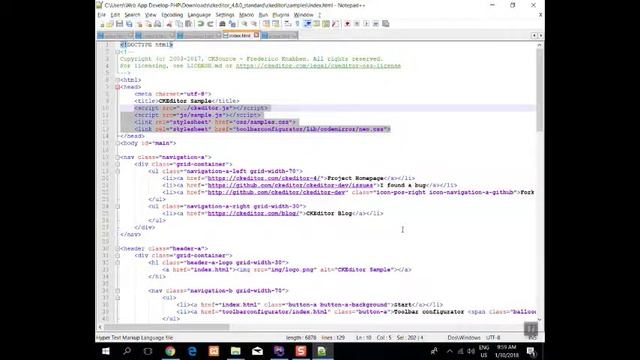Collapse nav navigation-b fold marker
This screenshot has height=360, width=640.
[118, 291]
